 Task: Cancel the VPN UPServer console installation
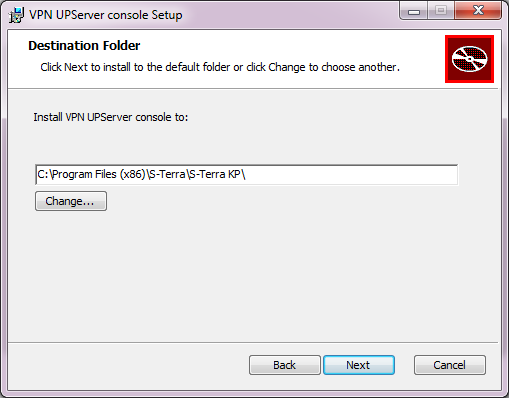(450, 365)
